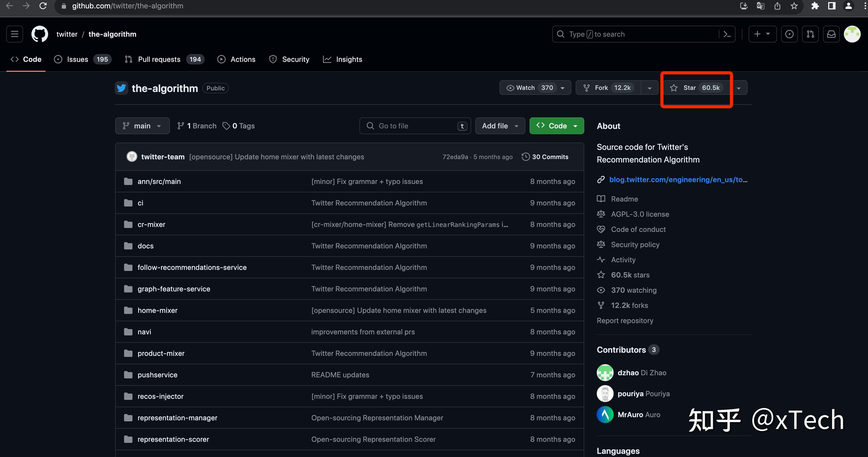Viewport: 868px width, 457px height.
Task: Open the notifications inbox icon
Action: coord(831,34)
